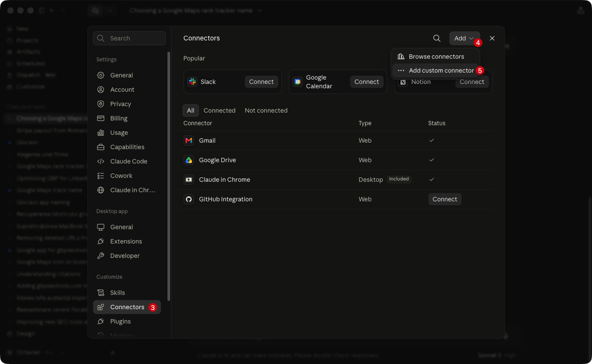Image resolution: width=592 pixels, height=364 pixels.
Task: Choose Add custom connector from menu
Action: pos(435,70)
